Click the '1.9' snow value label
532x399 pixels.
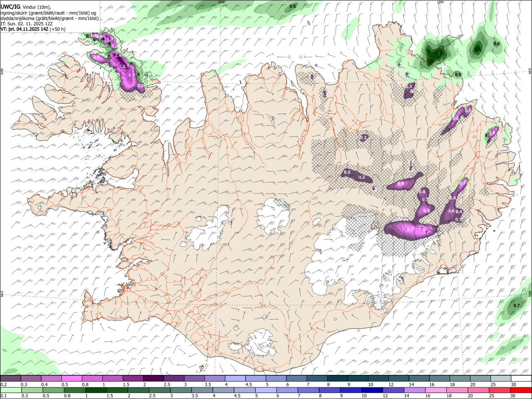(x=110, y=39)
